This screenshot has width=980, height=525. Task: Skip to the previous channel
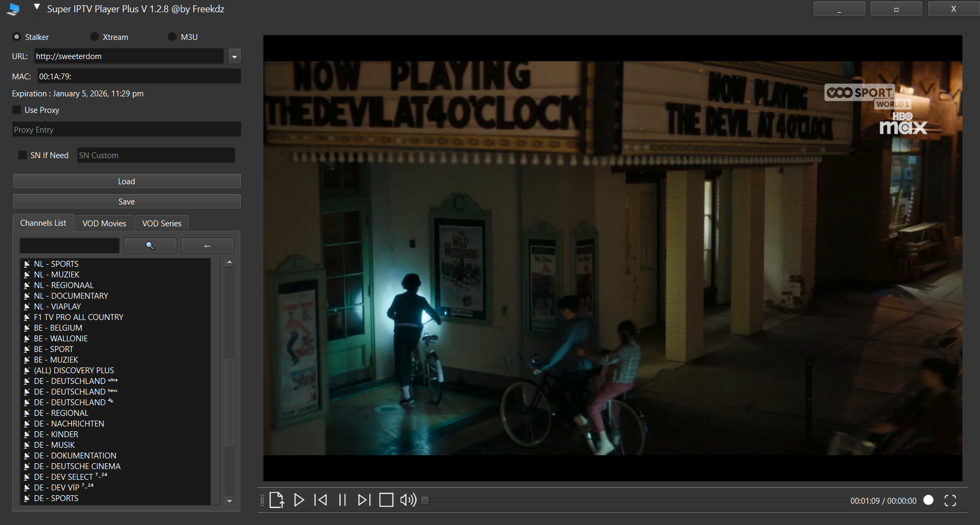pyautogui.click(x=321, y=500)
